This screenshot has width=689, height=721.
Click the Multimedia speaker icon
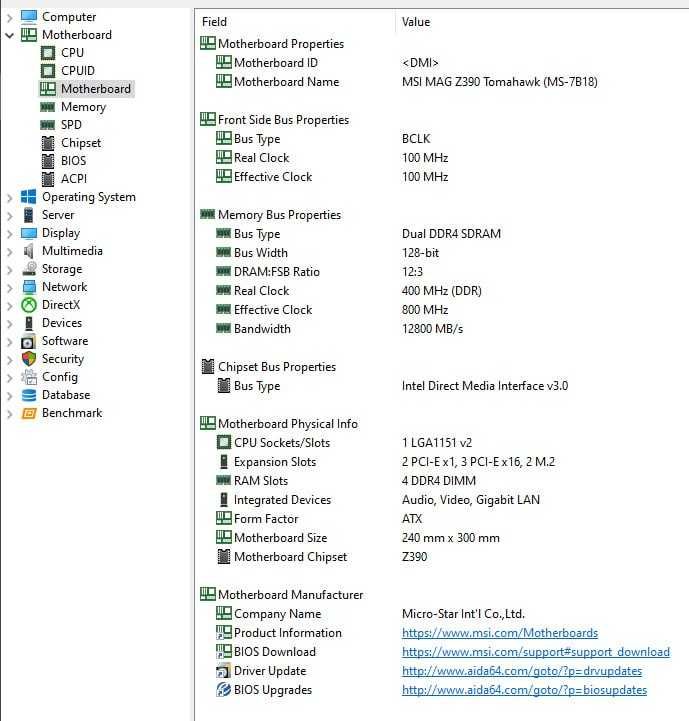pyautogui.click(x=29, y=251)
